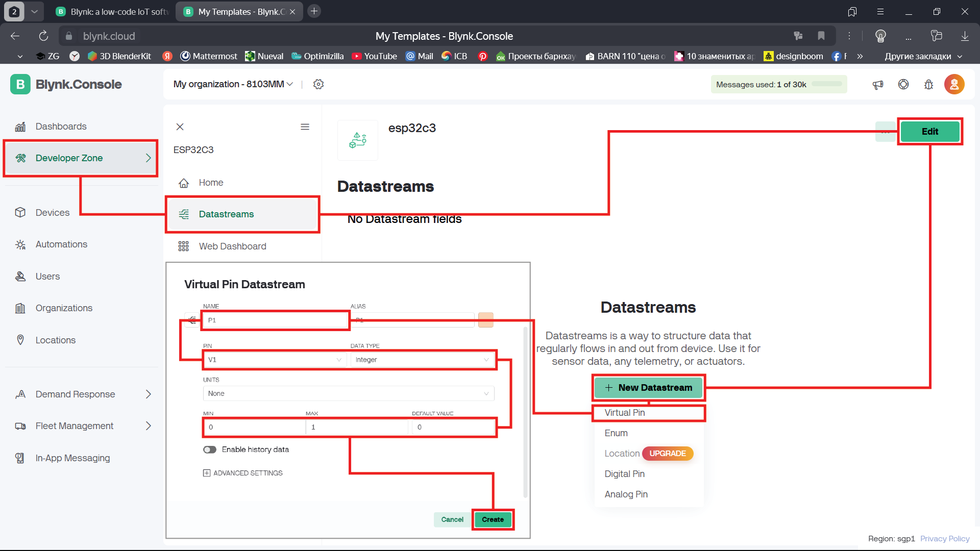Select Datastreams in template menu
980x551 pixels.
[x=242, y=214]
